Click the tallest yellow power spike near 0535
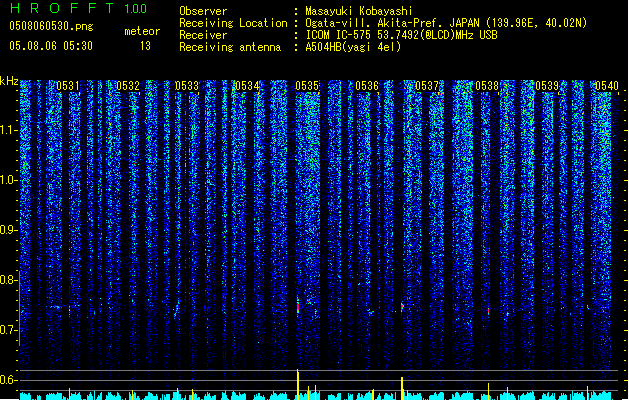Viewport: 629px width, 400px height. click(298, 384)
